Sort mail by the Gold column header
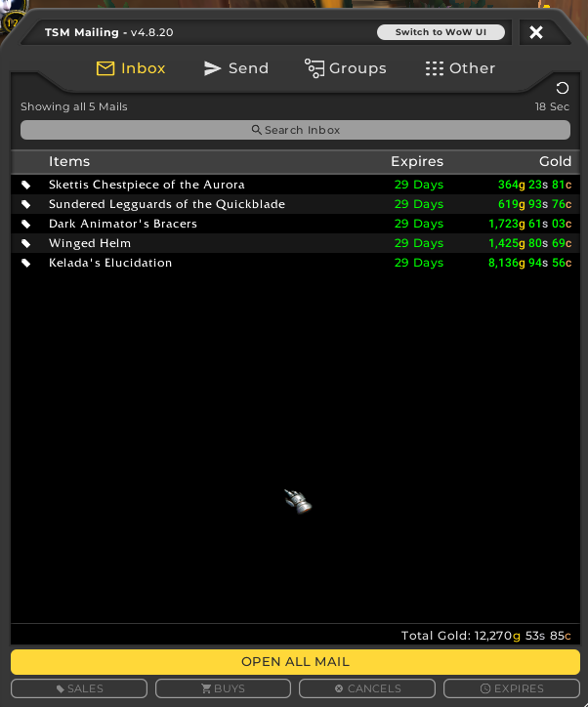The image size is (588, 707). 555,161
